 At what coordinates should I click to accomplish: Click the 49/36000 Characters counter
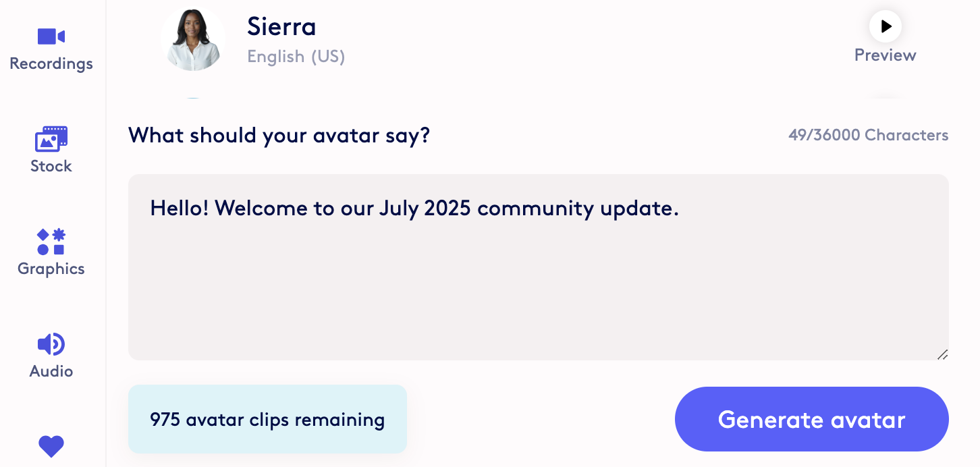[868, 135]
